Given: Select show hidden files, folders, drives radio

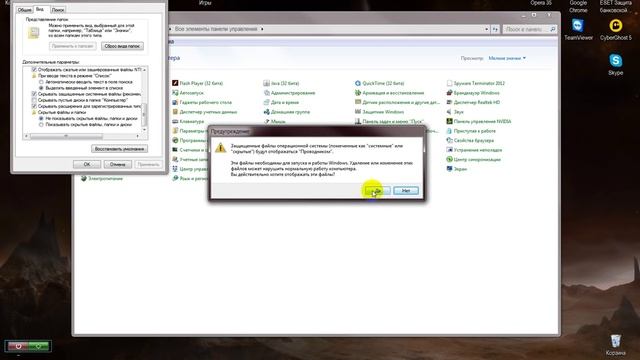Looking at the screenshot, I should tap(41, 124).
